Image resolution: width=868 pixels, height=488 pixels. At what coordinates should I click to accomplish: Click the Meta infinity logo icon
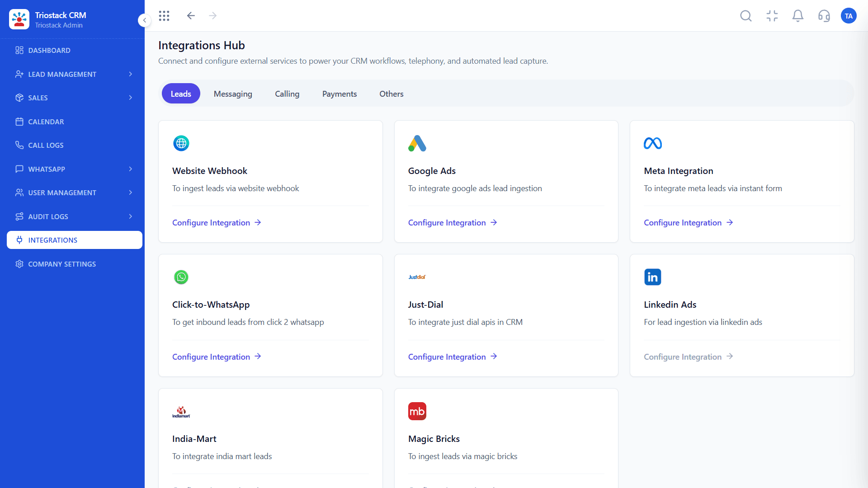click(x=653, y=143)
